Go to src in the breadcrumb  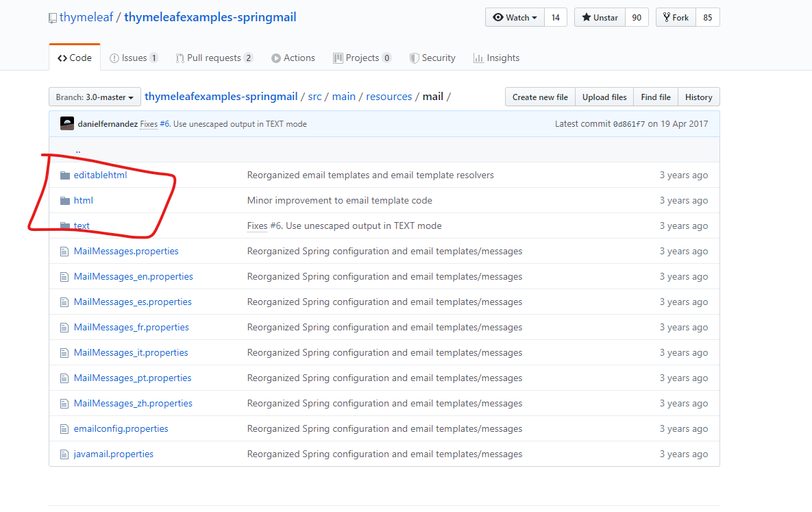click(315, 97)
